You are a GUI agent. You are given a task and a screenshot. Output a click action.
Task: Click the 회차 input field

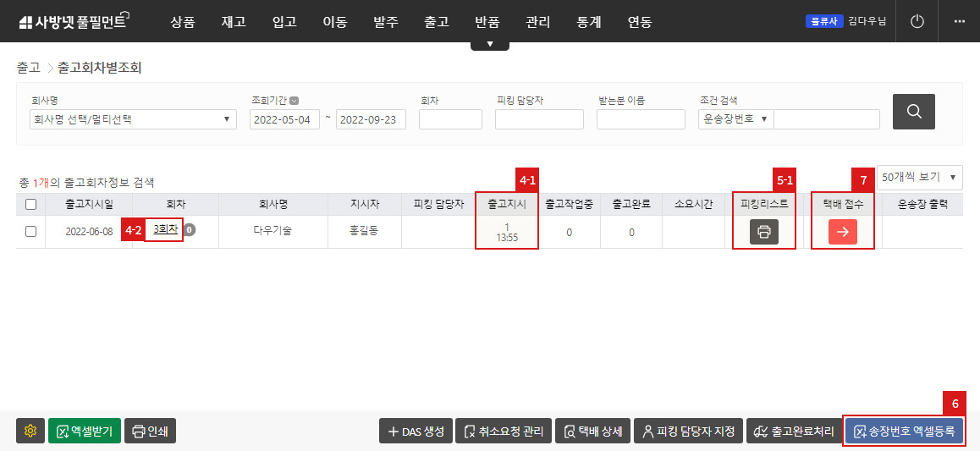[450, 119]
